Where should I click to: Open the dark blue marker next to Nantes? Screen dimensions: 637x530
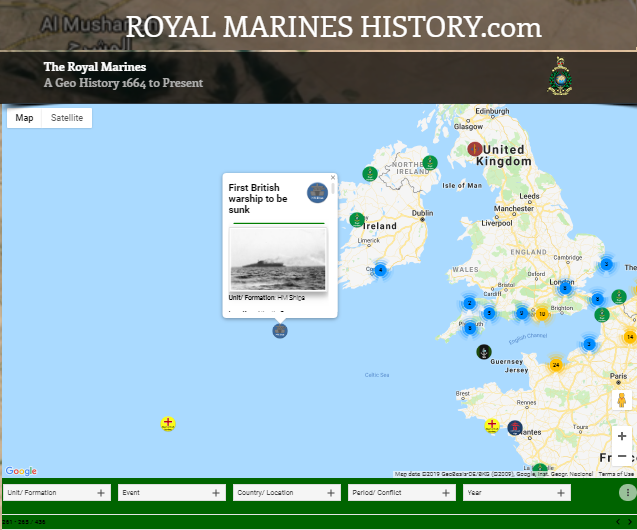(515, 428)
